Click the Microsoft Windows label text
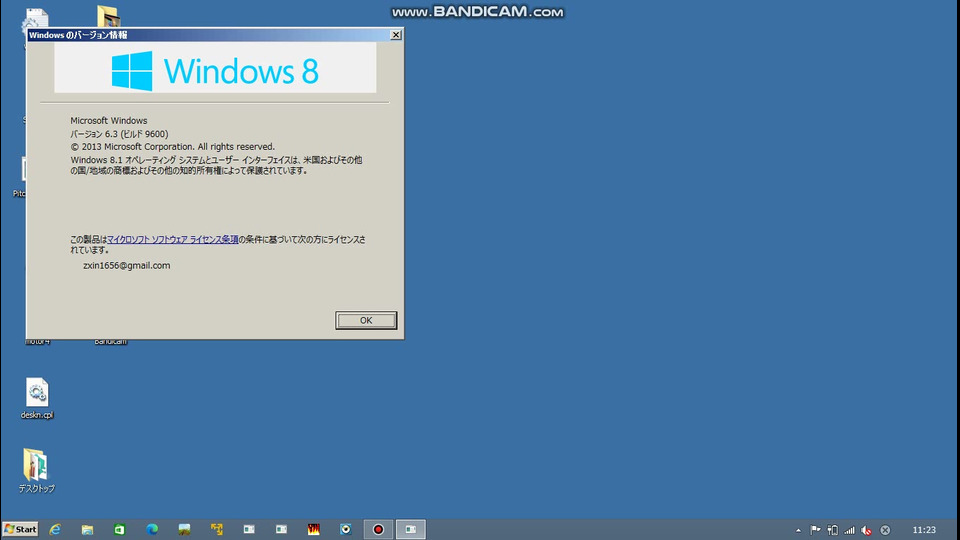 [x=108, y=121]
